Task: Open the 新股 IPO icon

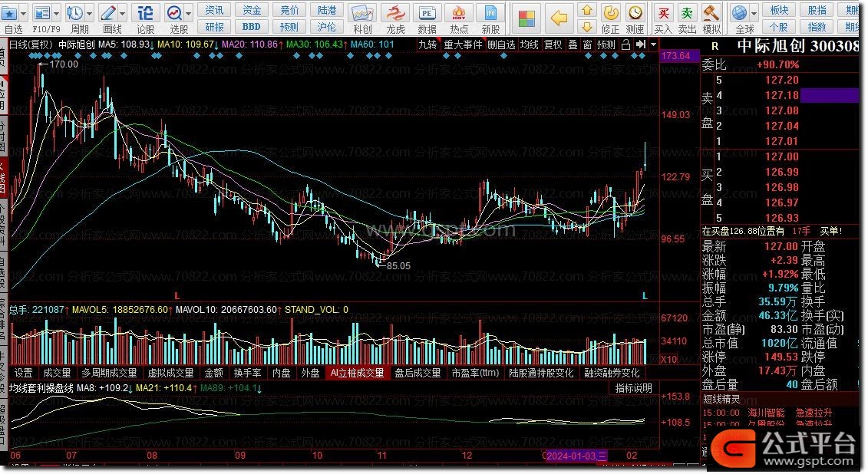Action: [490, 13]
